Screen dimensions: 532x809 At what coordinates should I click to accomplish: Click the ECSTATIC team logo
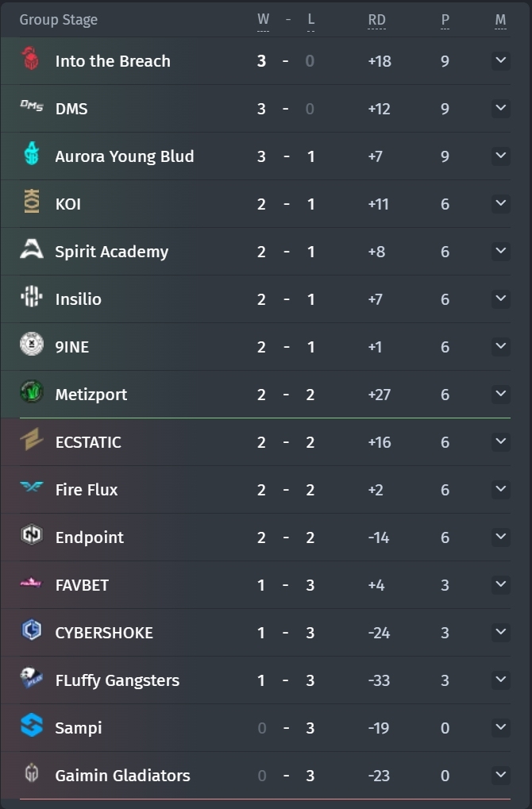pos(32,440)
